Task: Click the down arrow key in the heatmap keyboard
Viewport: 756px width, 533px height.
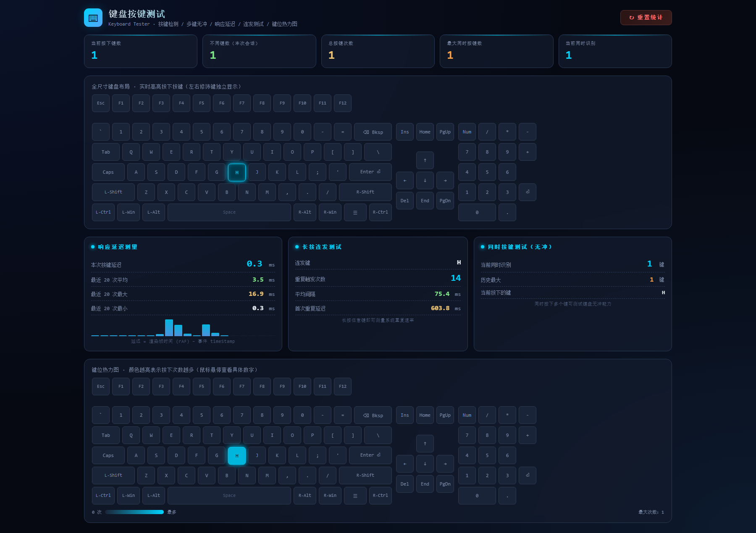Action: click(x=425, y=464)
